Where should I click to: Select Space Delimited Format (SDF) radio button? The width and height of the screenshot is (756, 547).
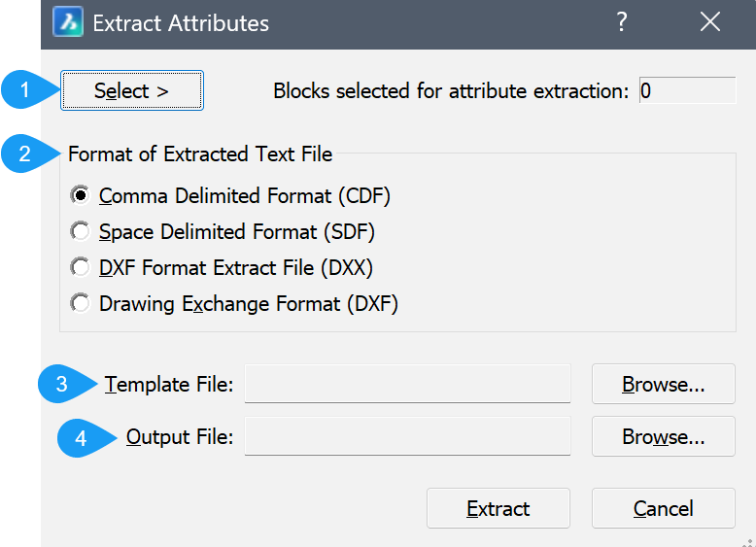point(80,232)
